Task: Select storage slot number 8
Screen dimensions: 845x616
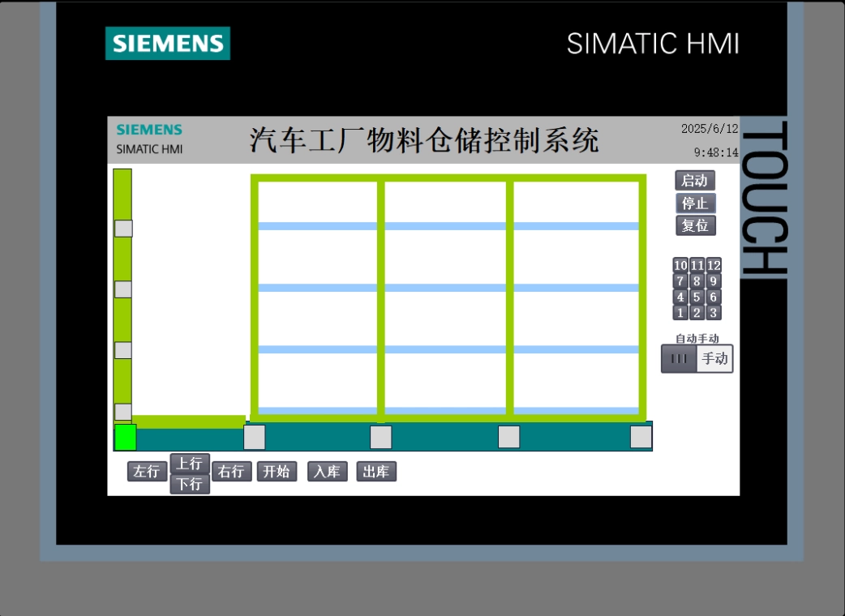Action: 697,281
